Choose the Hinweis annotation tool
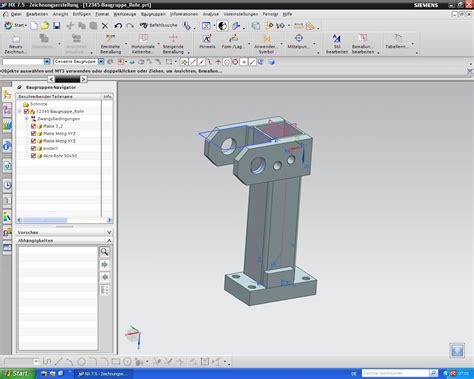The width and height of the screenshot is (474, 379). (207, 42)
